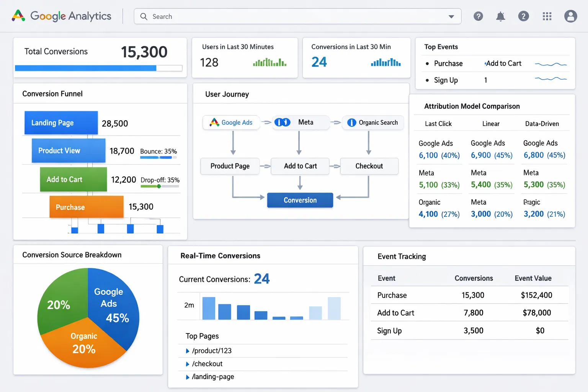Open the search bar dropdown arrow
This screenshot has width=588, height=392.
coord(451,16)
